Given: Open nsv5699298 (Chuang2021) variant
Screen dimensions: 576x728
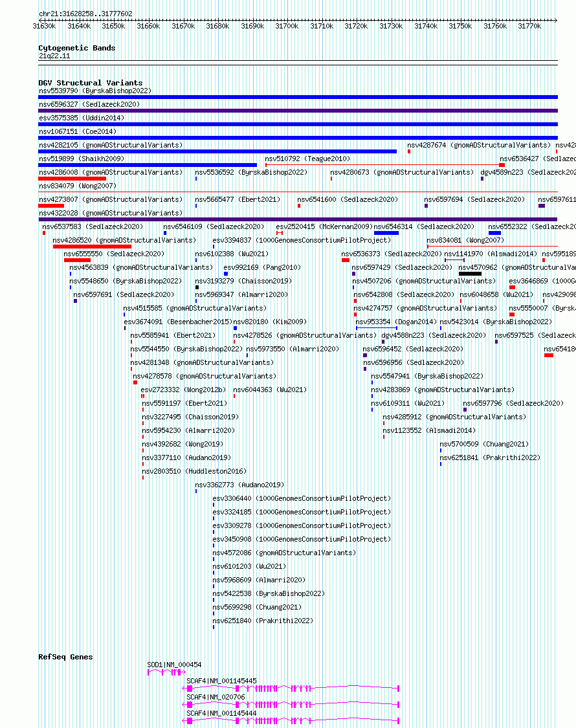Looking at the screenshot, I should point(257,607).
